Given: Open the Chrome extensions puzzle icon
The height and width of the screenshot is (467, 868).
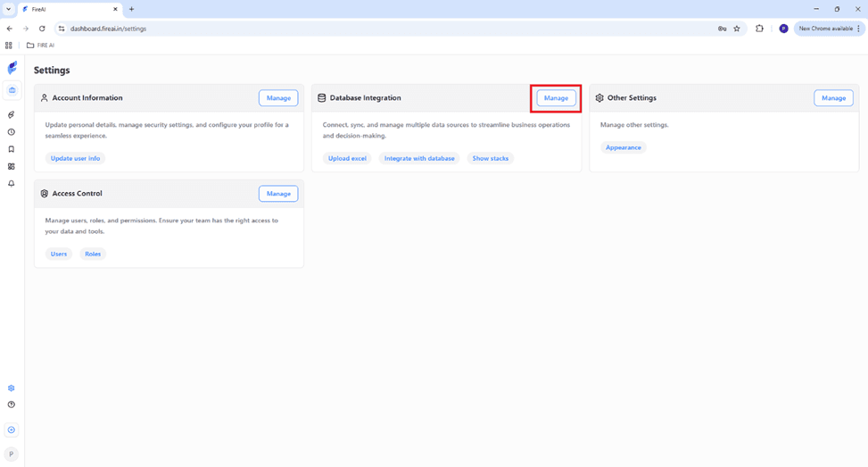Looking at the screenshot, I should 759,29.
